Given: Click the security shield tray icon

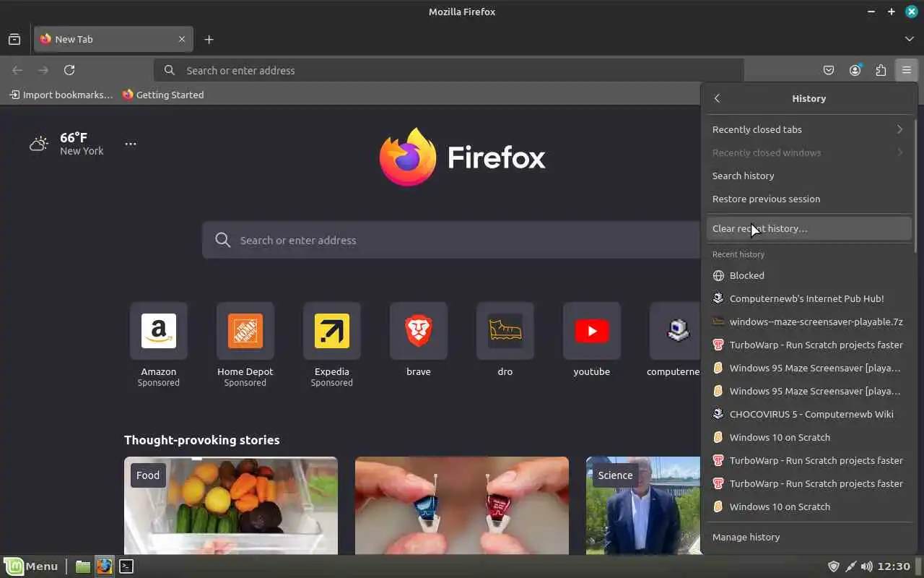Looking at the screenshot, I should tap(834, 566).
